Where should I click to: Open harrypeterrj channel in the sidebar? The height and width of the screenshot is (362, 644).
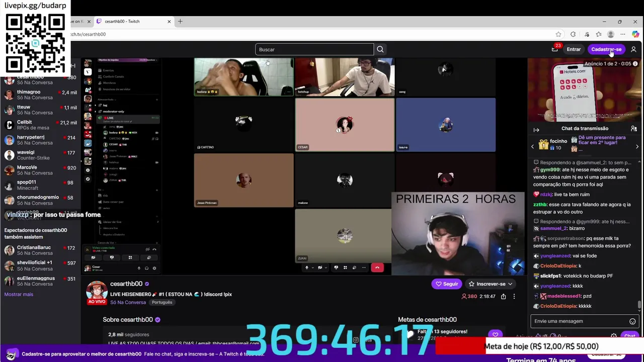tap(40, 140)
